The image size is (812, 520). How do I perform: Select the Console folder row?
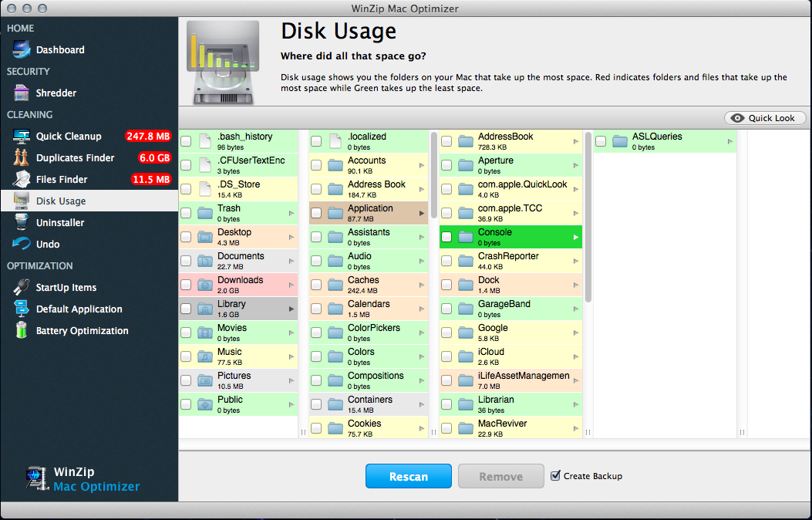510,237
